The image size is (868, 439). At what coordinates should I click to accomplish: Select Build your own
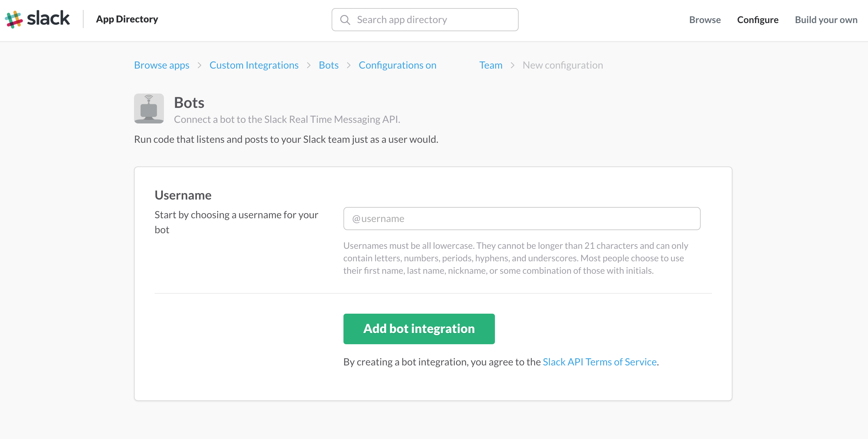pos(826,20)
